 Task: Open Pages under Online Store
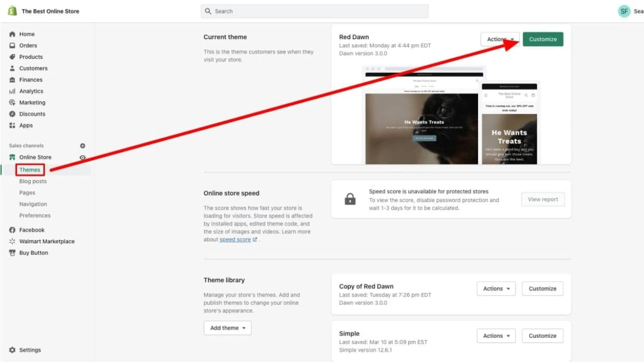[x=27, y=193]
